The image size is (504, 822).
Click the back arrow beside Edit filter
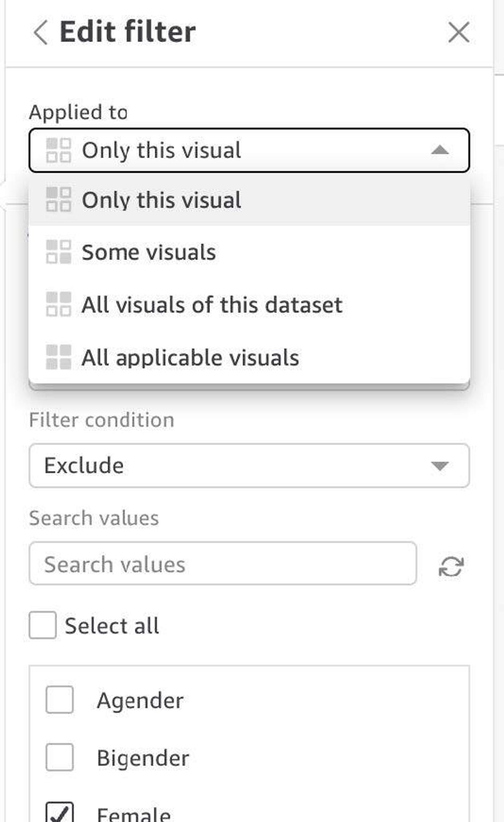[40, 32]
